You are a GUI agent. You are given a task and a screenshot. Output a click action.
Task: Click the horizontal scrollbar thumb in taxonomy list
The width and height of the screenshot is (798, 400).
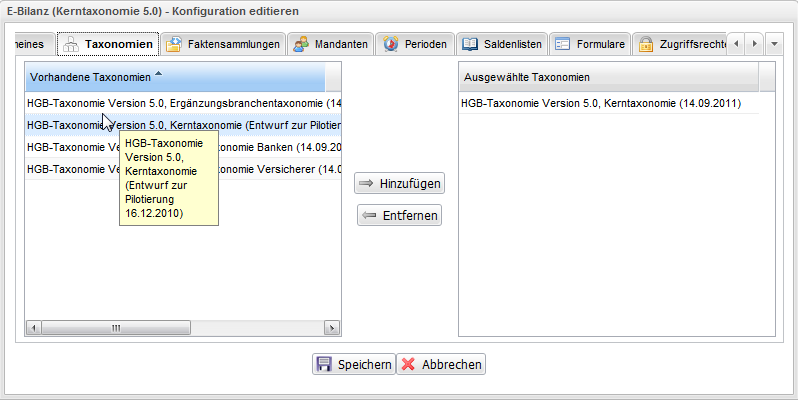tap(116, 328)
